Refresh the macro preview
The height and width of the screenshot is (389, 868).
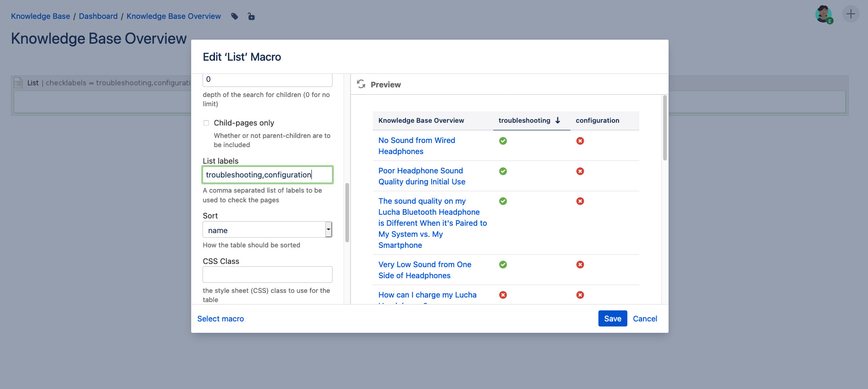tap(361, 84)
